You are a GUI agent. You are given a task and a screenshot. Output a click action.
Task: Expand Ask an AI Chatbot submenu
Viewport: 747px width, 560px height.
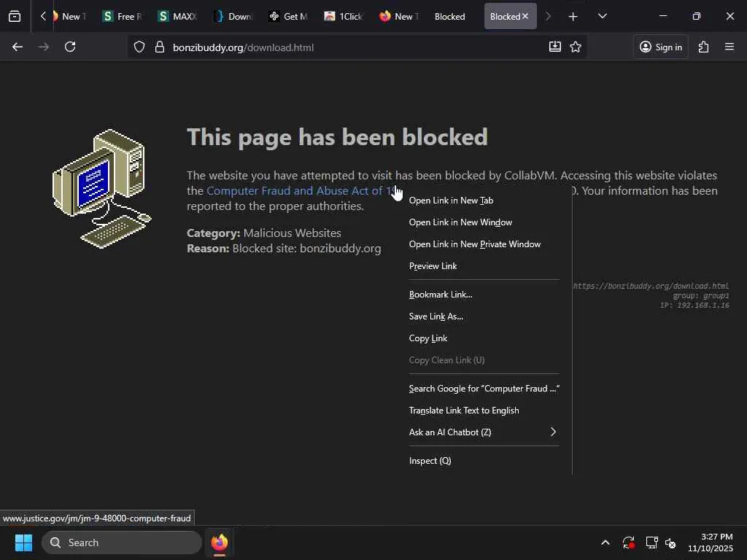484,432
